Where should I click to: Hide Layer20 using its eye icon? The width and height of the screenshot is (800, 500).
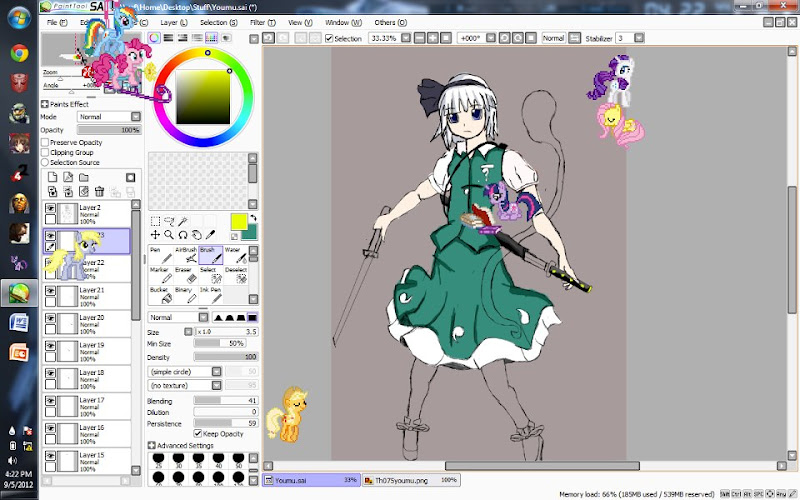(x=50, y=318)
